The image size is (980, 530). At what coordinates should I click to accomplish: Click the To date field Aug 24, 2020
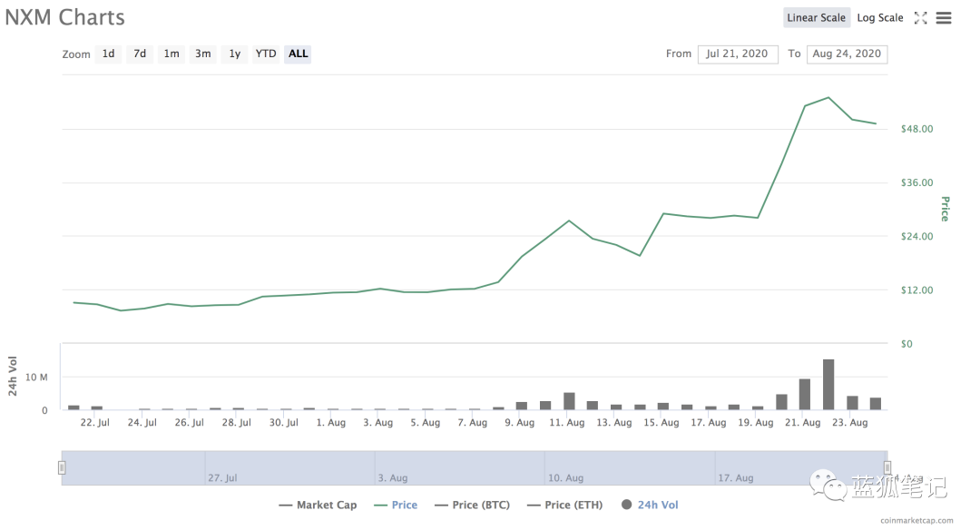[x=847, y=54]
